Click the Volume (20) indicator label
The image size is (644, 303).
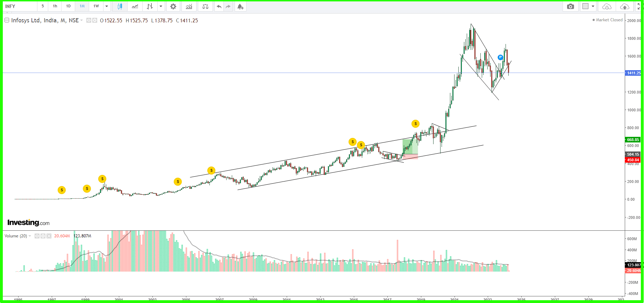pos(16,236)
